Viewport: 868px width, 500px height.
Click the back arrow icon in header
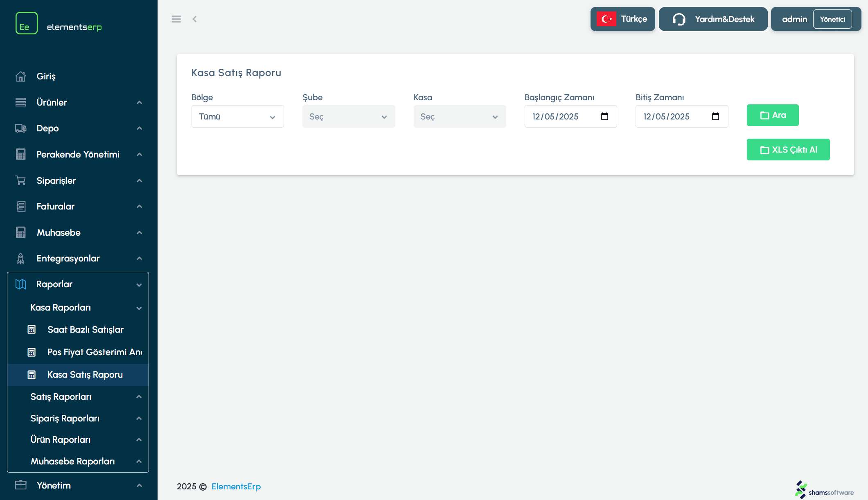(195, 19)
